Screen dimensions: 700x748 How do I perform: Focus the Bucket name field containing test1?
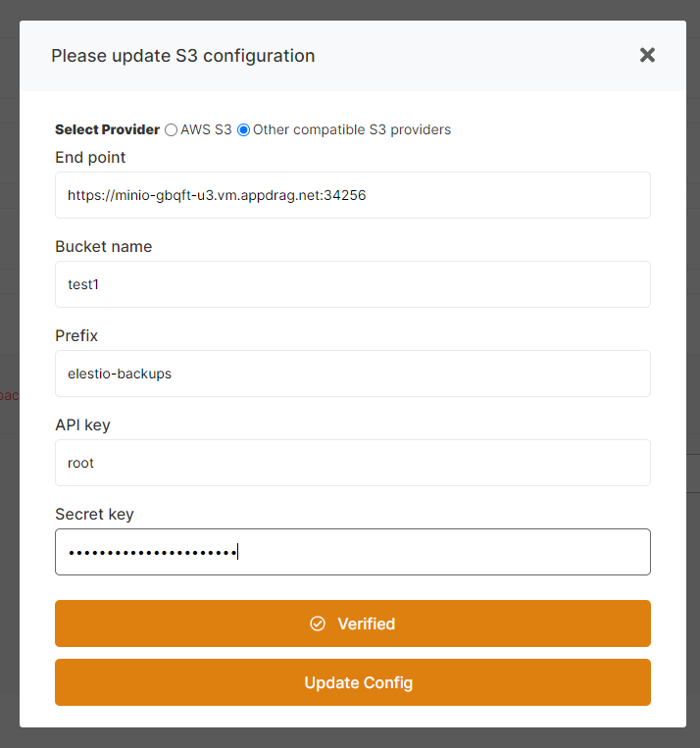click(353, 284)
